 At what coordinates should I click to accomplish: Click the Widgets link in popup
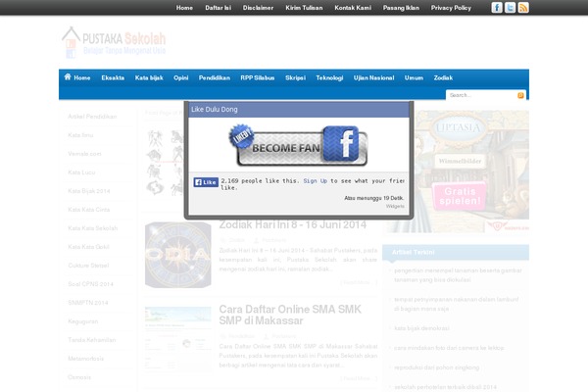pyautogui.click(x=395, y=206)
